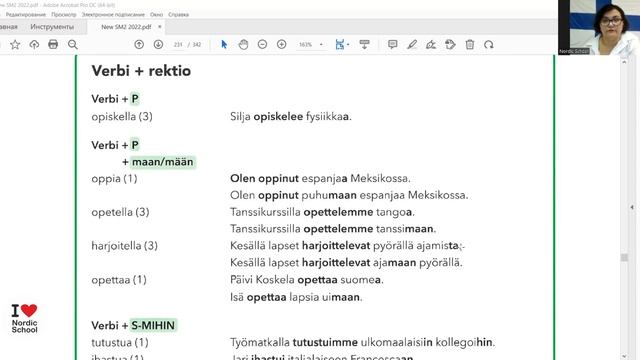This screenshot has height=360, width=640.
Task: Open the Просмотр menu
Action: click(x=64, y=14)
